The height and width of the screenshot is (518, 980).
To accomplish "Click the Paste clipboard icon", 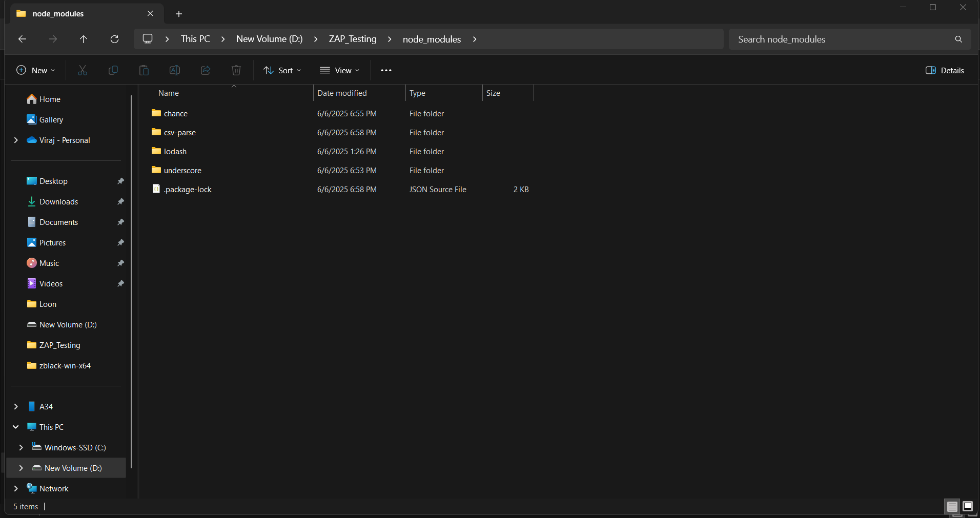I will 144,70.
